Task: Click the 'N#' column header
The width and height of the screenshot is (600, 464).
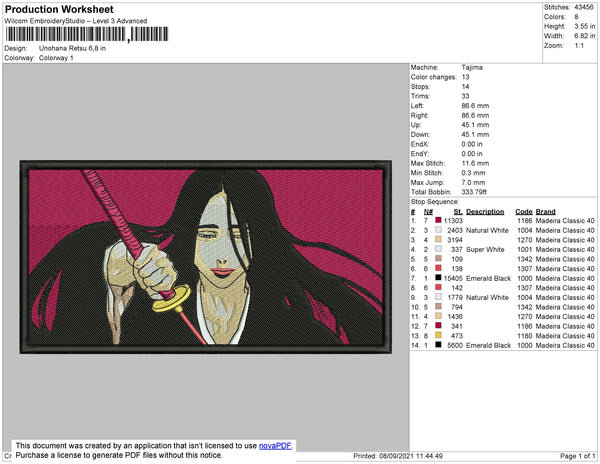Action: coord(428,212)
